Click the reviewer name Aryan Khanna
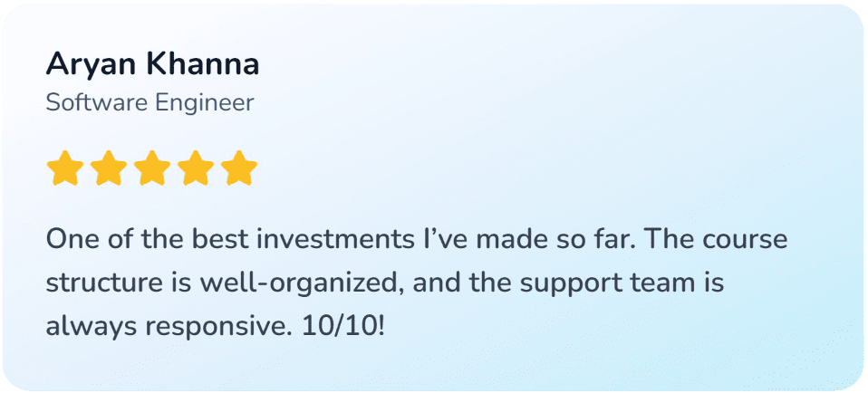This screenshot has height=393, width=868. (152, 65)
